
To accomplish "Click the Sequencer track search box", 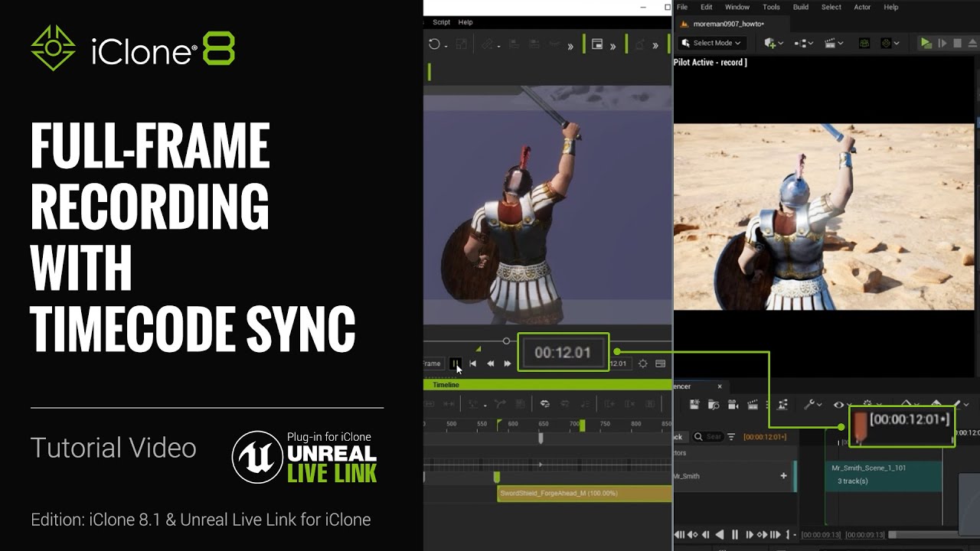I will click(x=708, y=437).
